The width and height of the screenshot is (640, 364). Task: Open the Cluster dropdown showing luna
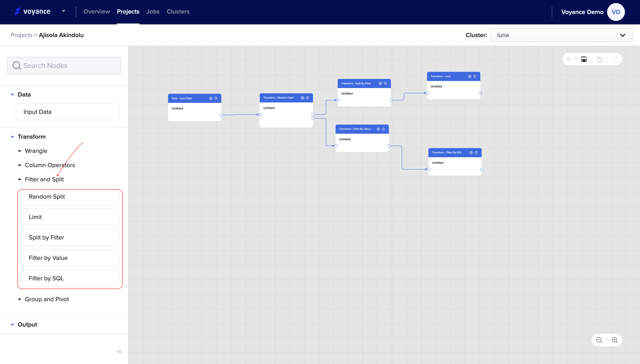pyautogui.click(x=561, y=35)
